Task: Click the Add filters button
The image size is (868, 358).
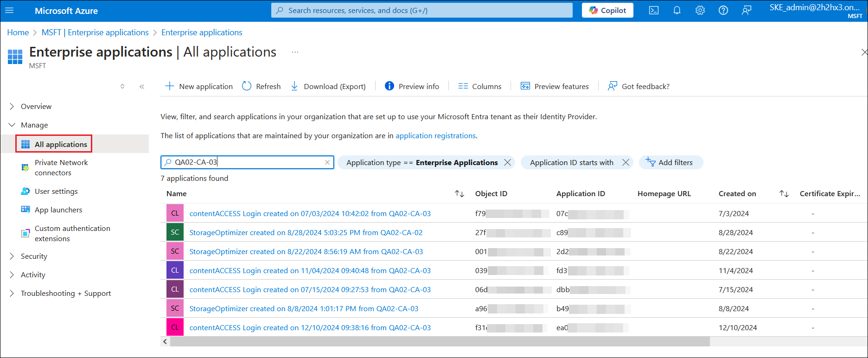Action: [x=670, y=162]
